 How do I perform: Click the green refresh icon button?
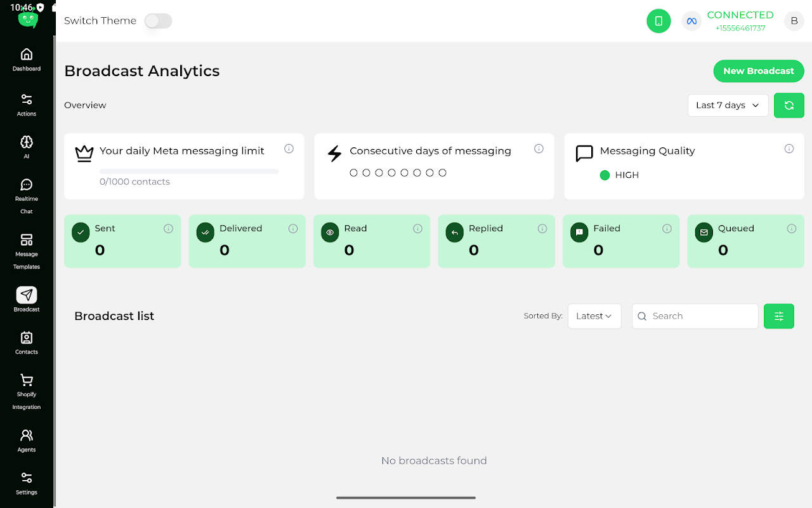pos(789,105)
